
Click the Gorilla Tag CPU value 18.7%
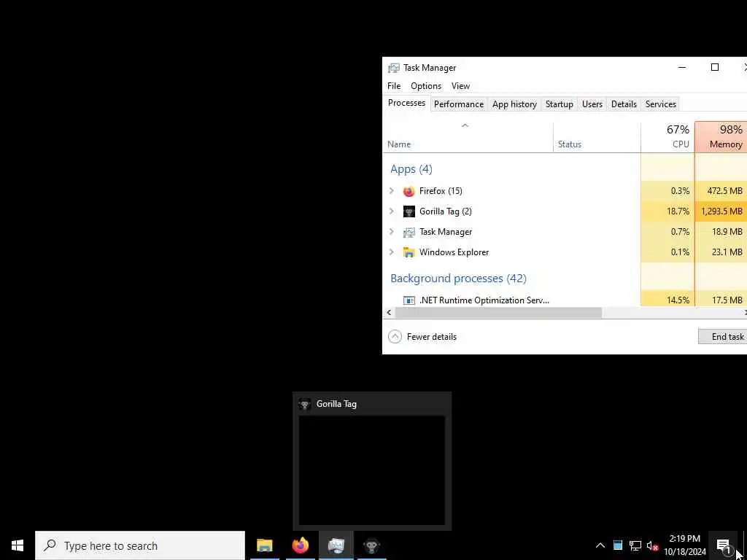[678, 211]
